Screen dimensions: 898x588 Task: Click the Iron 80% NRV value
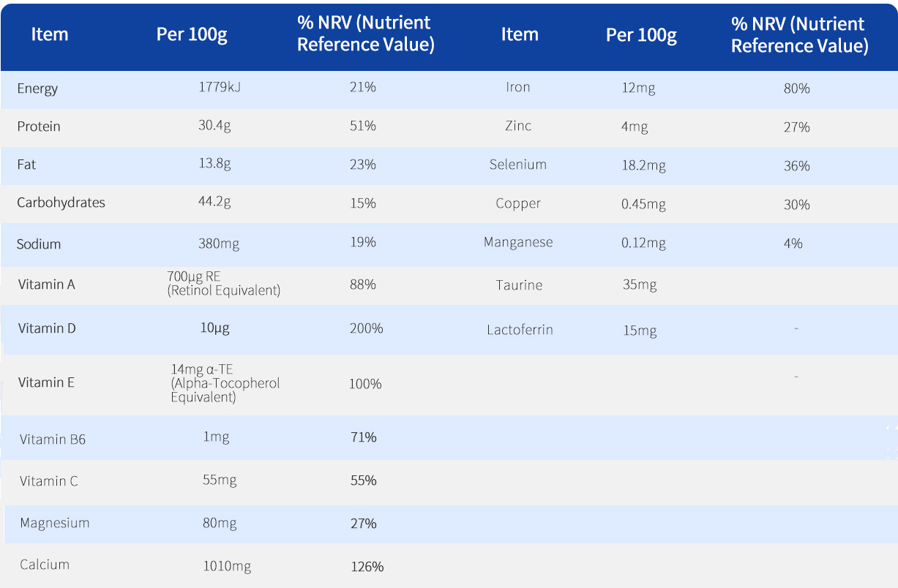pyautogui.click(x=796, y=88)
